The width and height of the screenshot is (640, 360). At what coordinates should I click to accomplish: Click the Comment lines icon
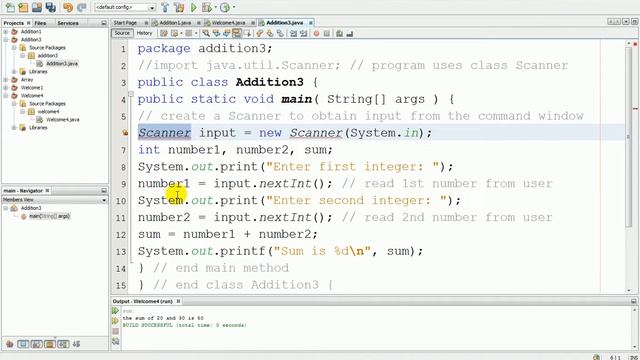coord(339,33)
